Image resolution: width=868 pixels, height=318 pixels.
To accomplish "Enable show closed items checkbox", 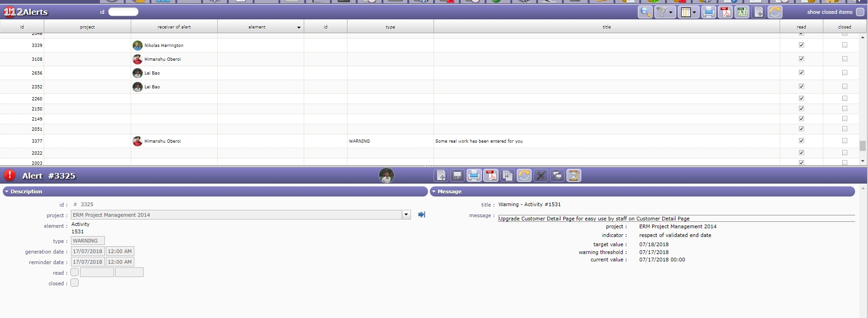I will (x=860, y=12).
